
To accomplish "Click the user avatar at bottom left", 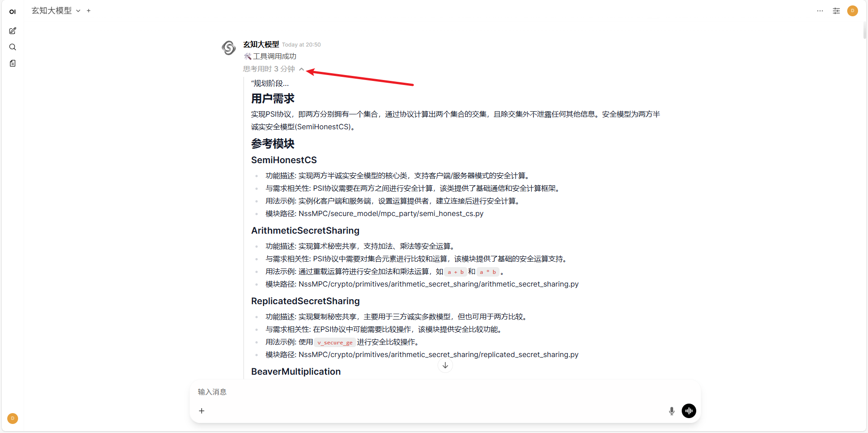I will tap(13, 419).
